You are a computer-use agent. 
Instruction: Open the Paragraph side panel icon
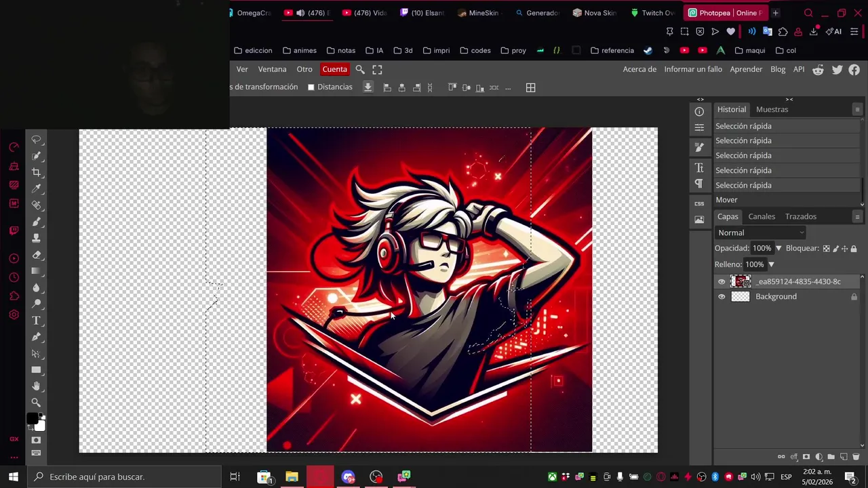click(699, 184)
